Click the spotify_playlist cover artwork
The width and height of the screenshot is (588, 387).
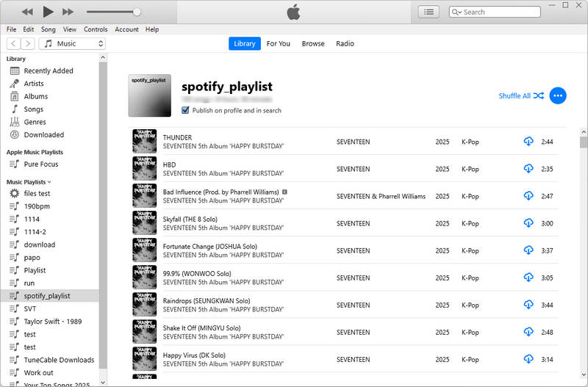tap(150, 95)
